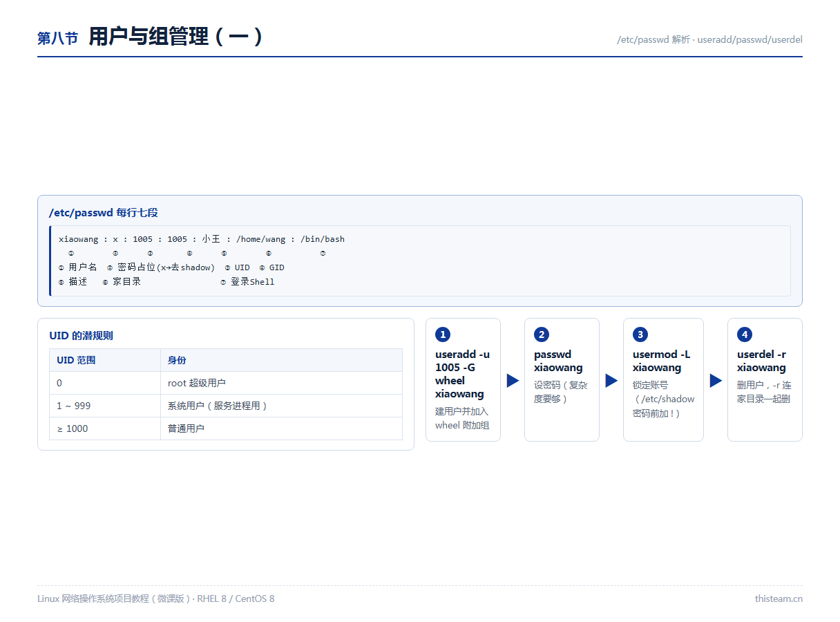Click command 'useradd -u 1005 -G wheel xiaowang'
The width and height of the screenshot is (840, 622).
[463, 374]
